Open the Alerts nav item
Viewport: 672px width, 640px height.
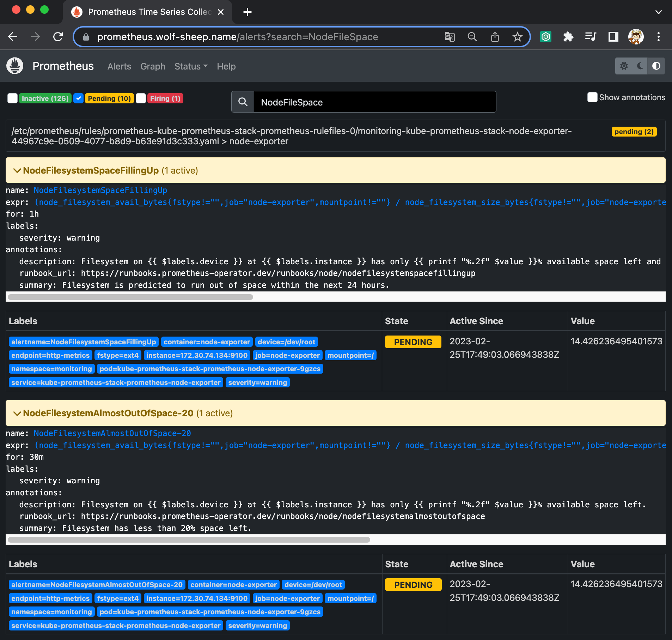point(119,66)
